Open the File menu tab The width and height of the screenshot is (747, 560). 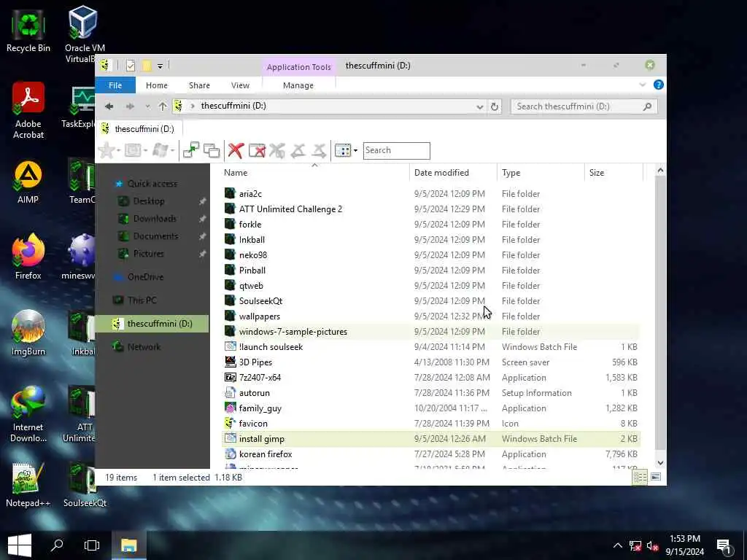pyautogui.click(x=115, y=85)
